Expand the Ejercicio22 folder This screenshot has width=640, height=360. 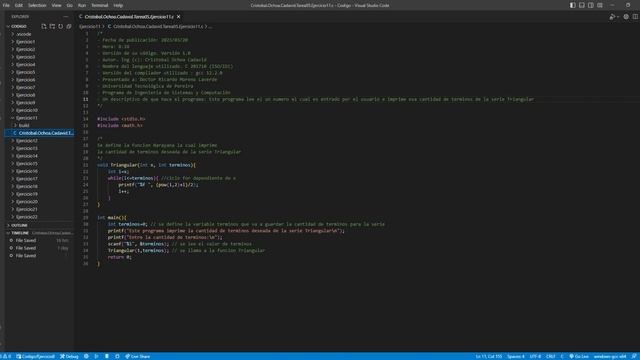[x=40, y=217]
